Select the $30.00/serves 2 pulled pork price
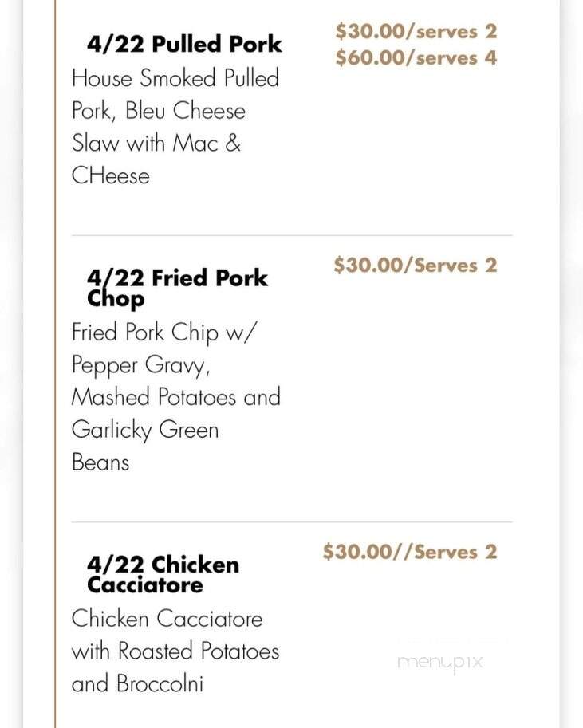 (416, 31)
